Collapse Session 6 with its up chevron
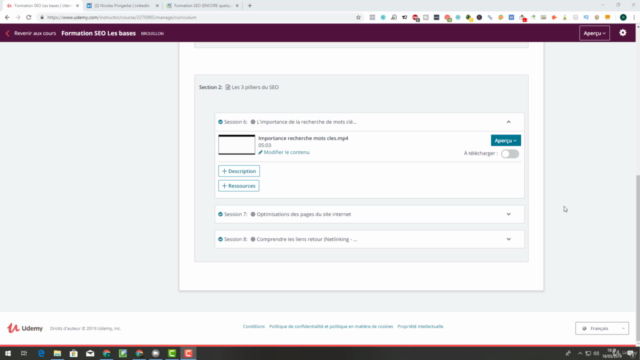This screenshot has width=640, height=360. (509, 122)
